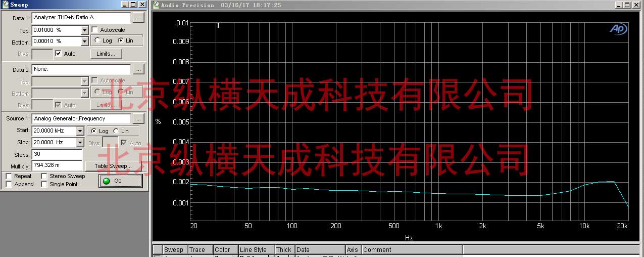Select Source 1 Log radio button

pyautogui.click(x=93, y=131)
